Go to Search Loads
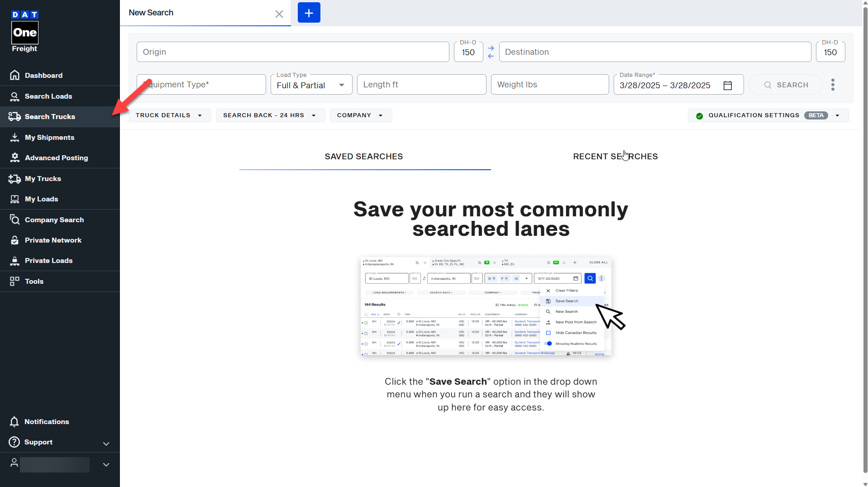Viewport: 868px width, 487px height. 60,96
